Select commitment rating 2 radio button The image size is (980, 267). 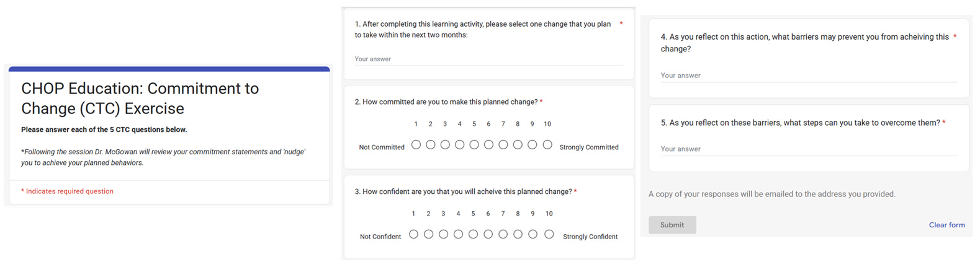(x=431, y=145)
